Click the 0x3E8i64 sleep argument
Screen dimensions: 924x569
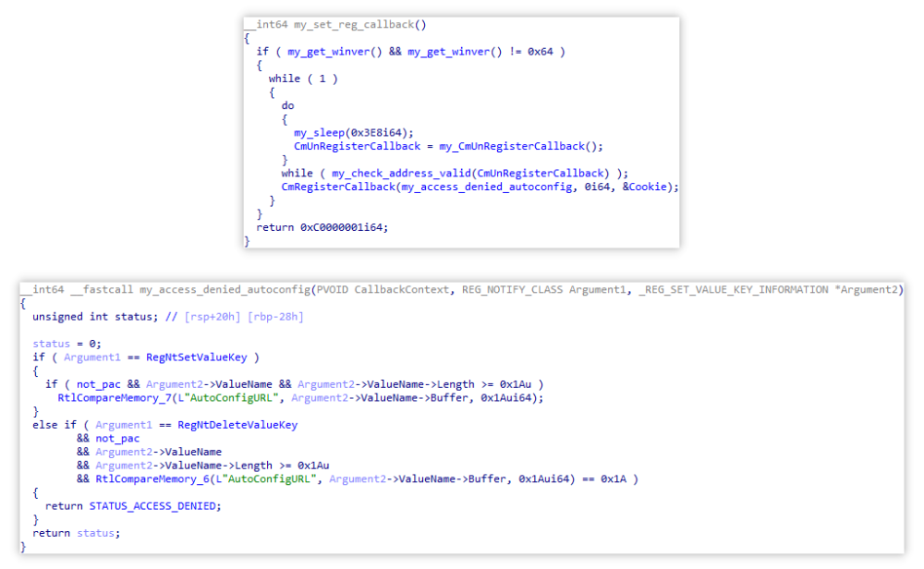pyautogui.click(x=379, y=132)
